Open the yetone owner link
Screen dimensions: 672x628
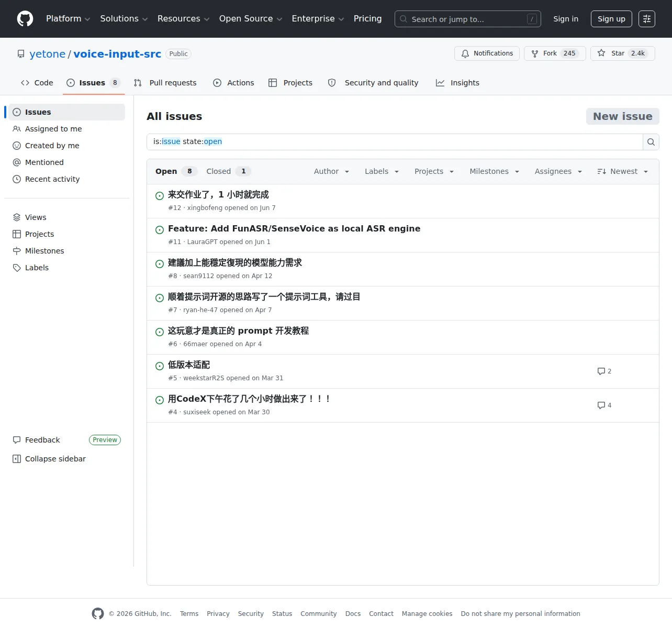pos(48,54)
